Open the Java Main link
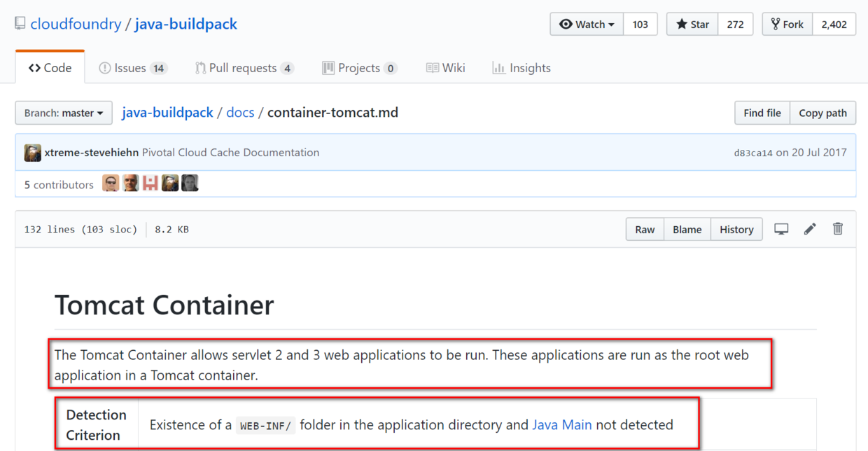 coord(562,424)
